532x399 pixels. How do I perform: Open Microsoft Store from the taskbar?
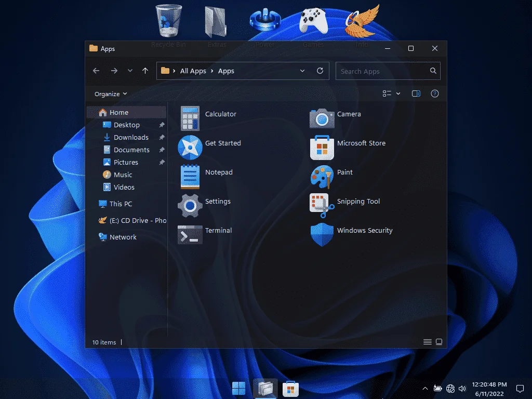coord(290,388)
